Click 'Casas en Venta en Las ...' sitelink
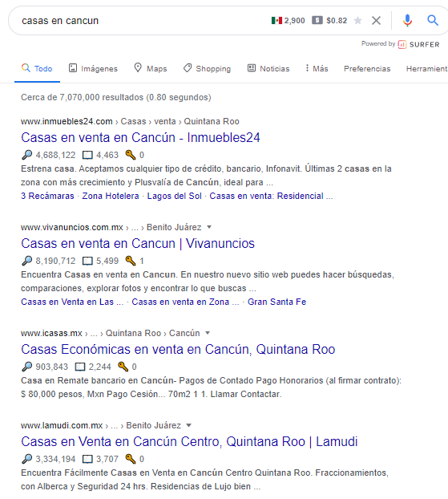Viewport: 448px width, 499px height. pos(72,302)
